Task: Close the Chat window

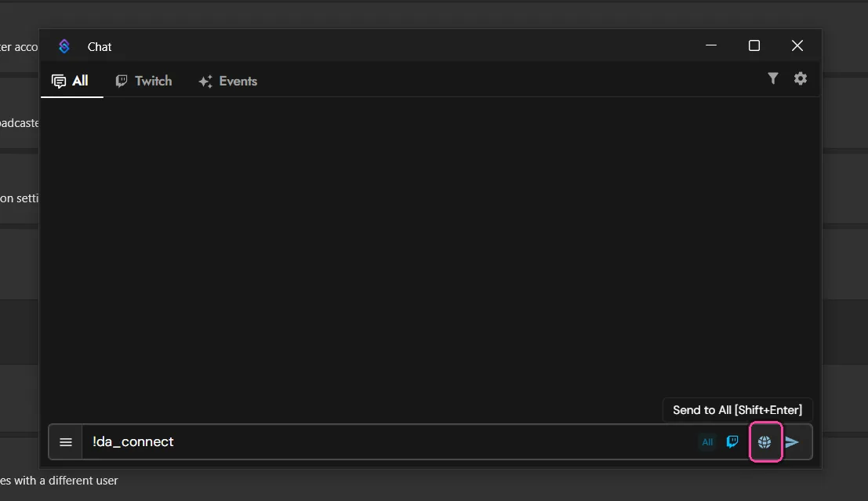Action: 797,45
